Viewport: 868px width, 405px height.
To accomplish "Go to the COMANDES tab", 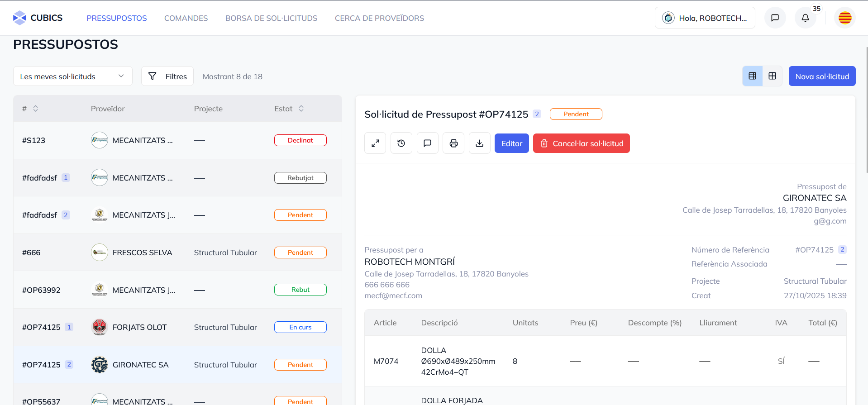I will click(x=186, y=18).
